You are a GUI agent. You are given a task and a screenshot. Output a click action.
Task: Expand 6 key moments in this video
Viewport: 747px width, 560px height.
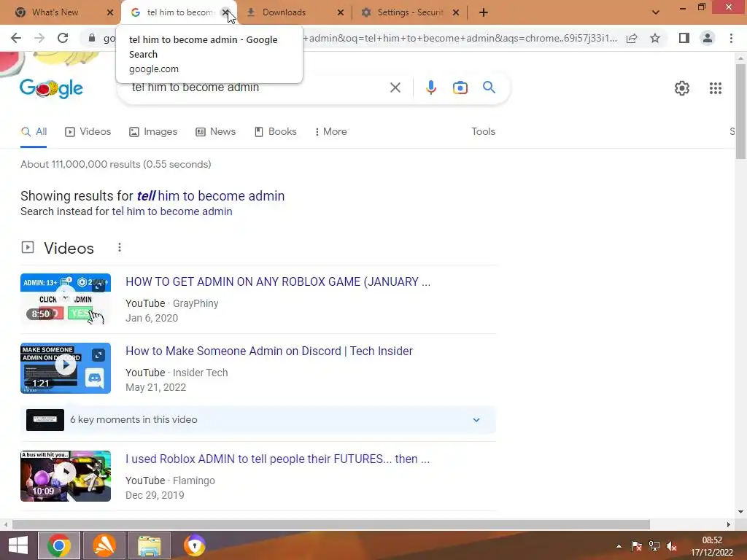click(258, 419)
